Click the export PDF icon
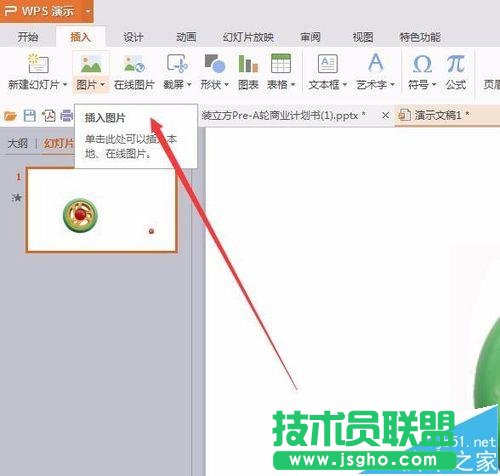This screenshot has width=500, height=476. pyautogui.click(x=49, y=116)
